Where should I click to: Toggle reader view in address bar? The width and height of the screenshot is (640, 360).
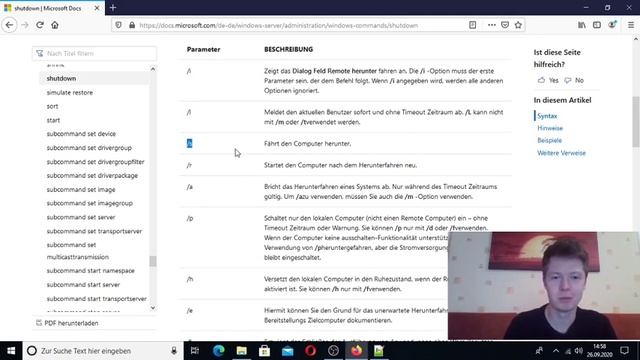tap(473, 25)
